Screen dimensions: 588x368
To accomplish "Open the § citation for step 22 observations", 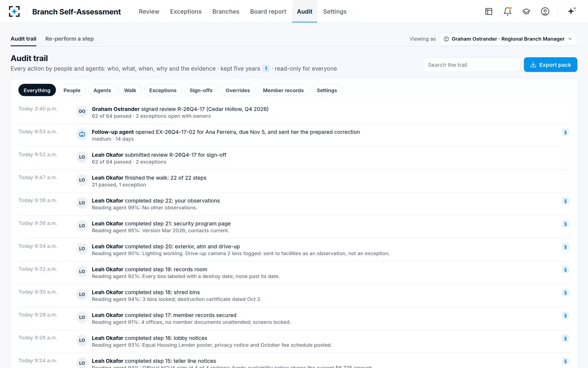I will [566, 201].
